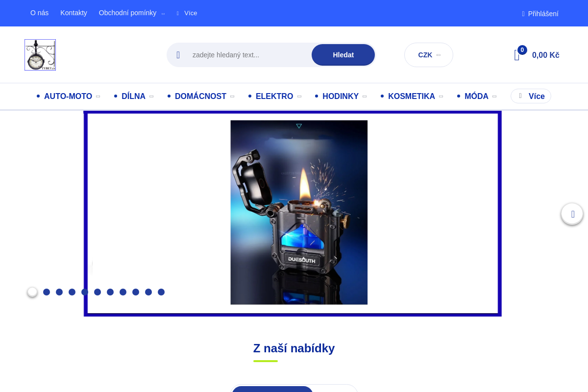The width and height of the screenshot is (588, 392).
Task: Click the clock logo to go home
Action: pos(40,55)
